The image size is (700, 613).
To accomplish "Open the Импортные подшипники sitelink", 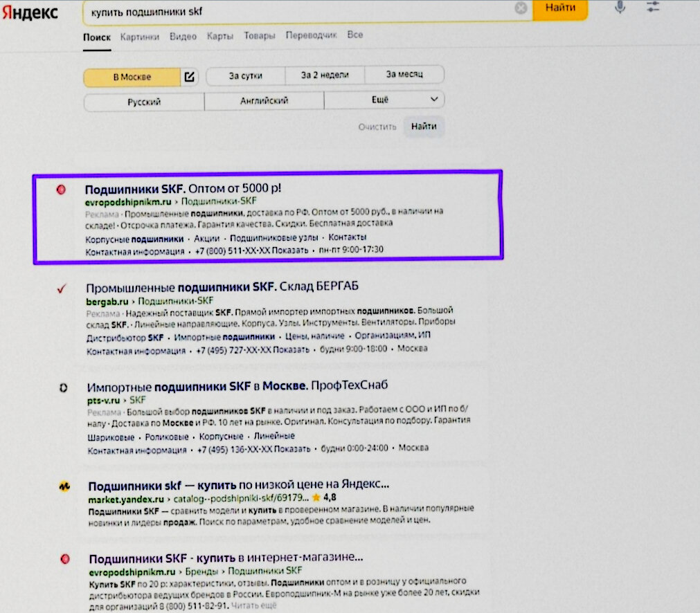I will [224, 337].
